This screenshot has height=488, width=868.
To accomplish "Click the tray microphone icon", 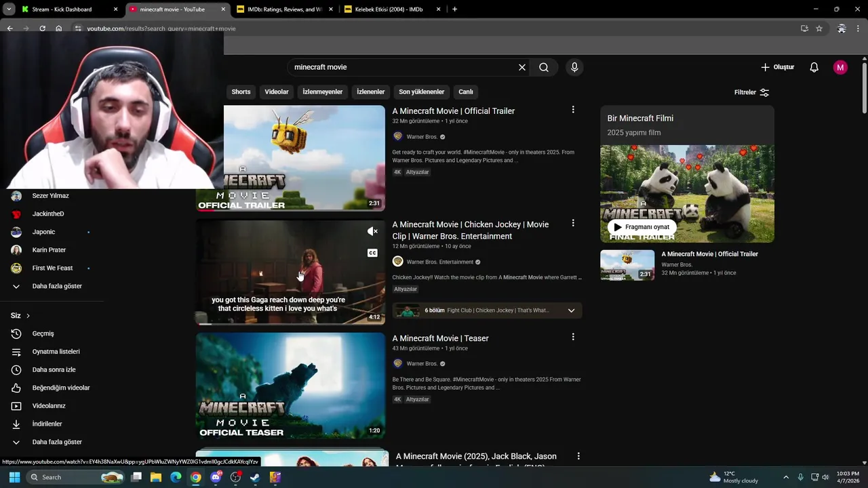I will pos(800,477).
